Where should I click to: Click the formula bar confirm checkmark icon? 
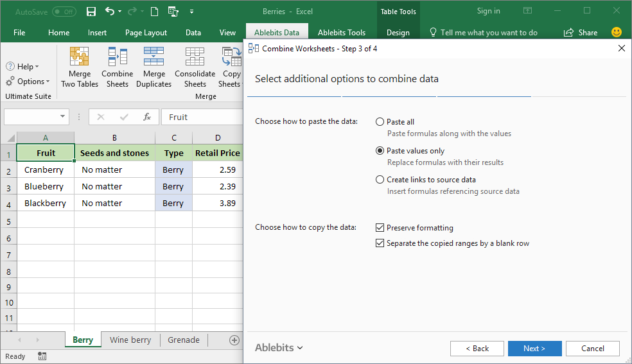(x=124, y=117)
